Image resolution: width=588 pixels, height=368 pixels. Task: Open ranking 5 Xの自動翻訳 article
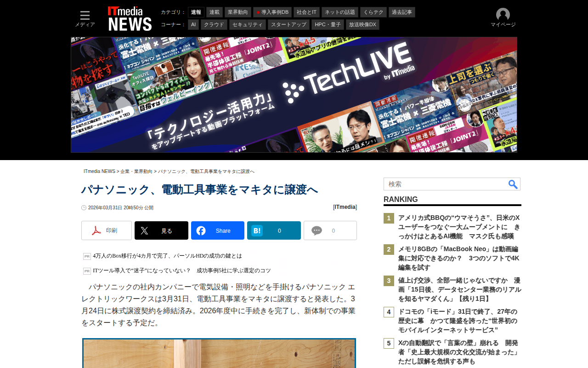(458, 352)
